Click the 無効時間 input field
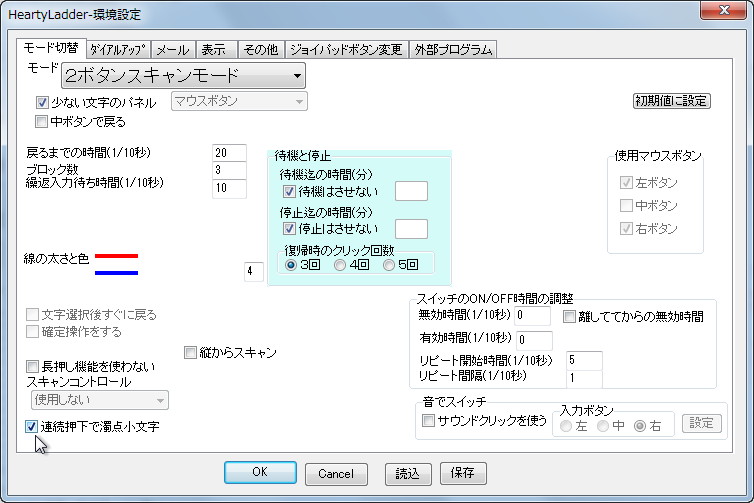 [x=532, y=315]
